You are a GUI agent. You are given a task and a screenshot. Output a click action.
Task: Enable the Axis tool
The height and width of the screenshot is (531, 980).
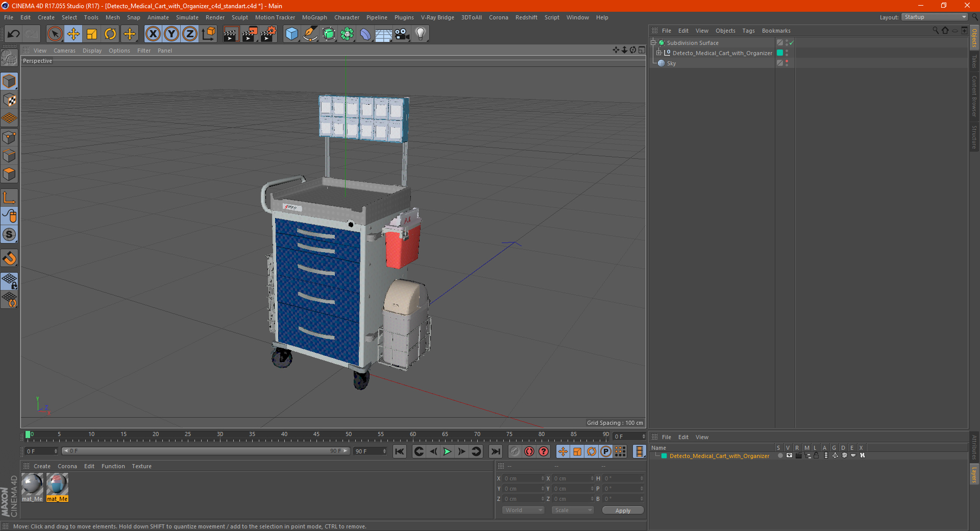click(x=9, y=198)
